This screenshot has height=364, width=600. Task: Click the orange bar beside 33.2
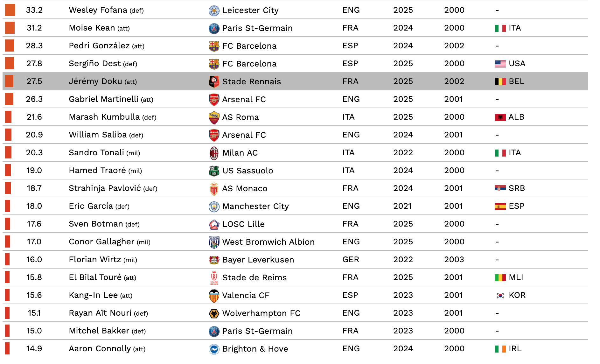click(10, 10)
